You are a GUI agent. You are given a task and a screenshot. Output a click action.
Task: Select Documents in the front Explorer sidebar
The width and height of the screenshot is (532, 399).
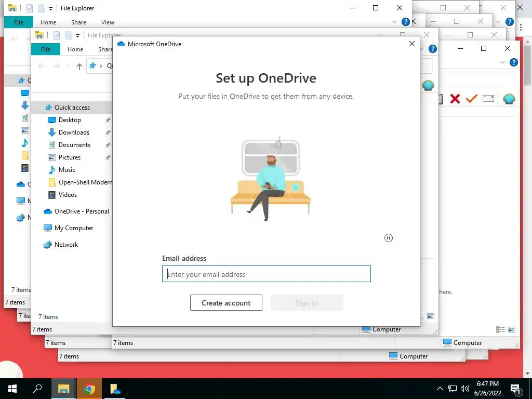tap(74, 145)
